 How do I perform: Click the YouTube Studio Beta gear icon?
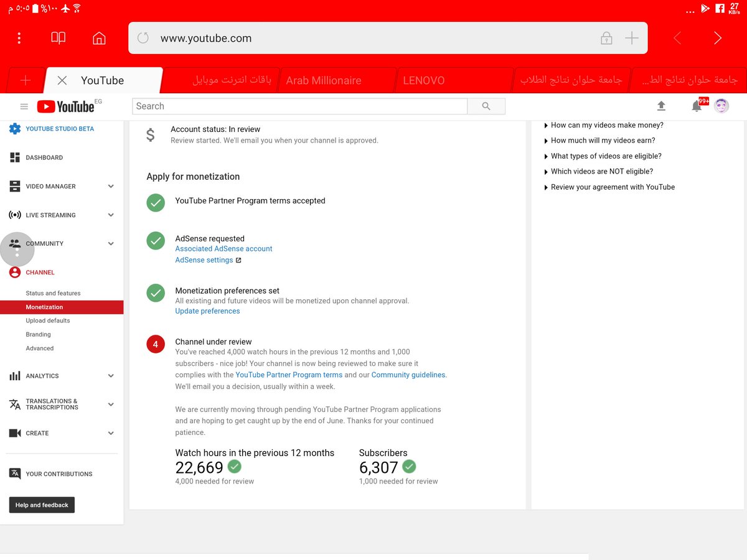[x=15, y=129]
